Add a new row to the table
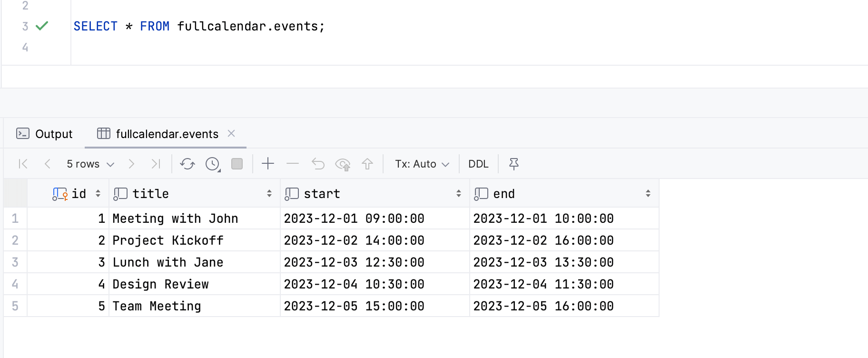The width and height of the screenshot is (868, 358). 268,164
